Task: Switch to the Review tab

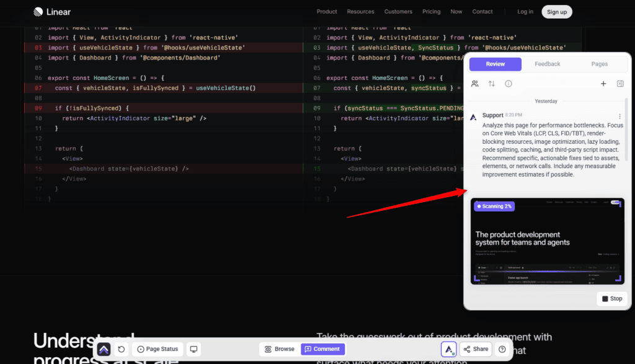Action: pos(495,64)
